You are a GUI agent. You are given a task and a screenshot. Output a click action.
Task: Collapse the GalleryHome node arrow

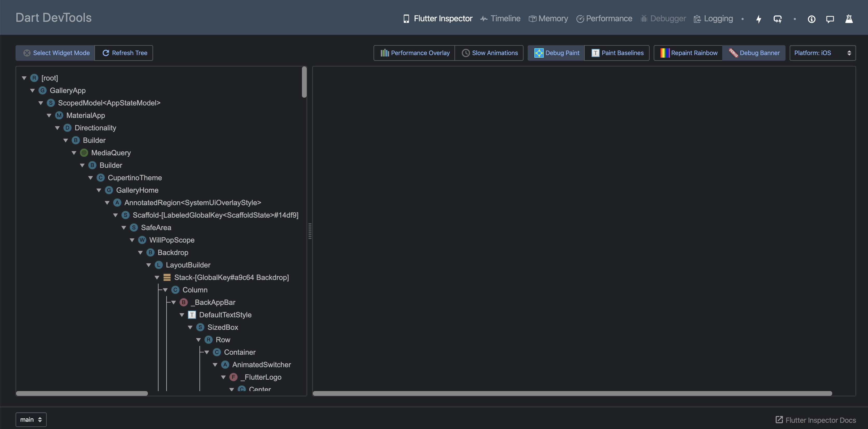99,190
